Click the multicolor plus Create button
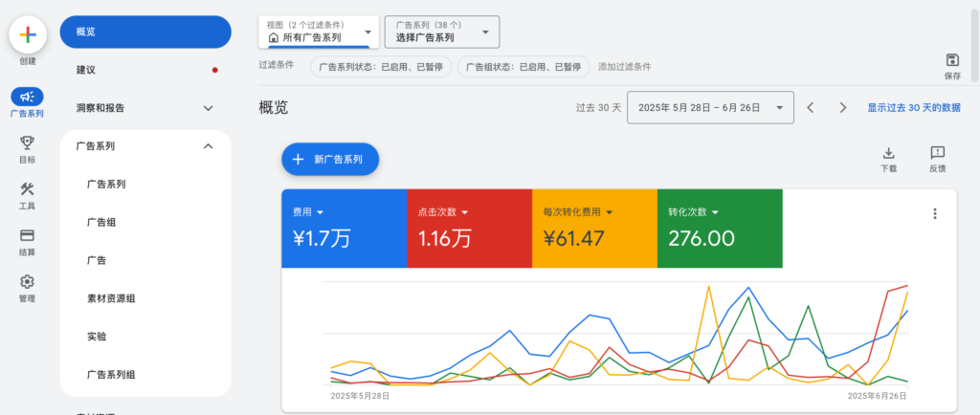The image size is (980, 415). tap(28, 34)
